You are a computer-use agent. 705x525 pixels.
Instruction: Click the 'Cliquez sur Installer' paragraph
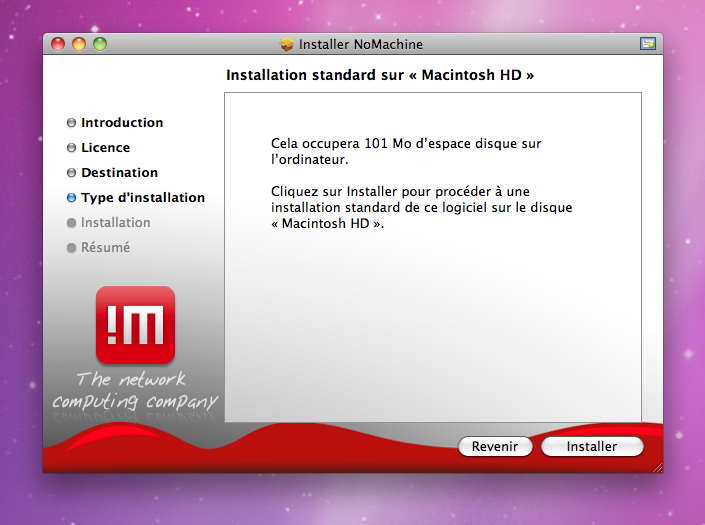[422, 207]
